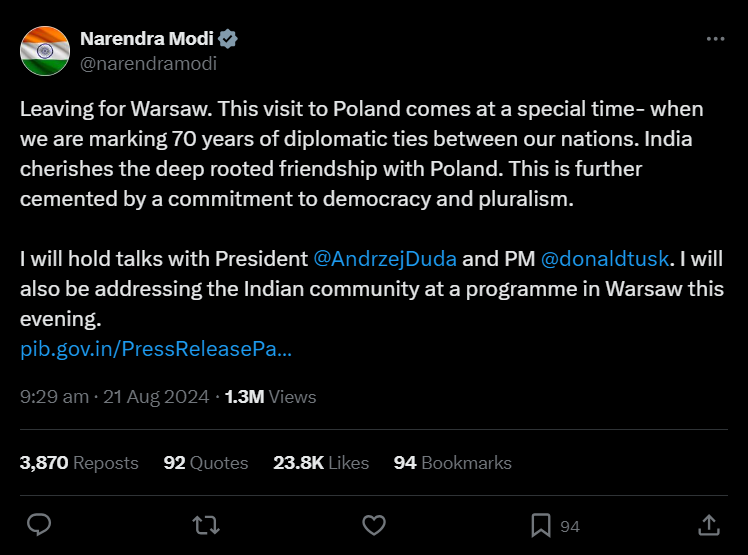Screen dimensions: 748x555
Task: Click the blue verified badge
Action: [x=228, y=40]
